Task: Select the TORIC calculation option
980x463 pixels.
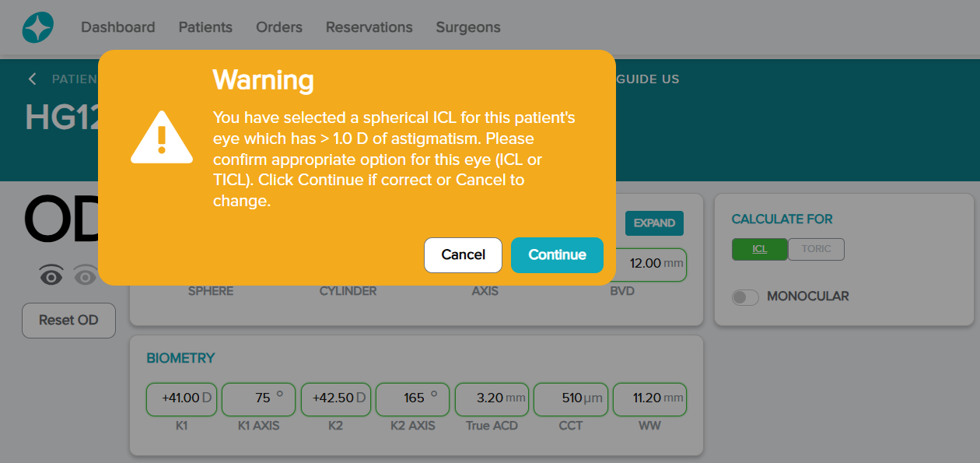Action: tap(816, 249)
